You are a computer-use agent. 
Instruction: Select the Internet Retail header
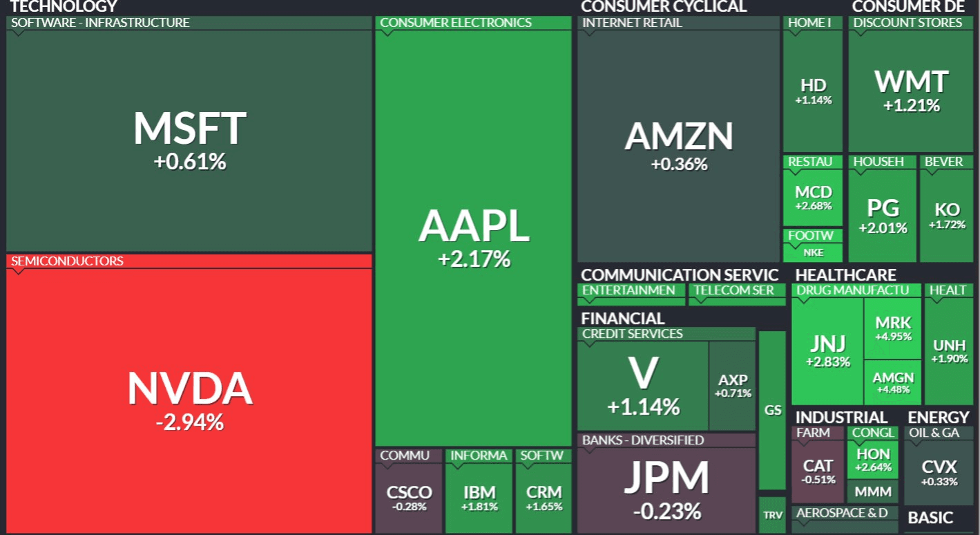click(632, 23)
